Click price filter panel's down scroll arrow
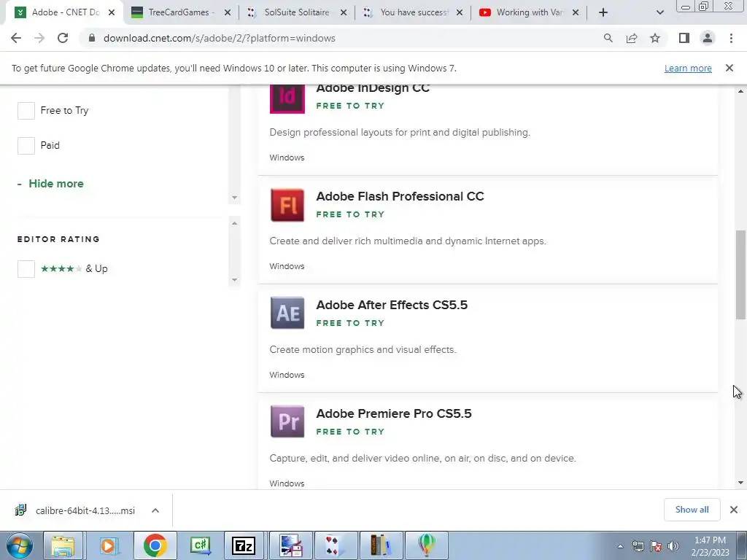Image resolution: width=747 pixels, height=560 pixels. pyautogui.click(x=234, y=197)
